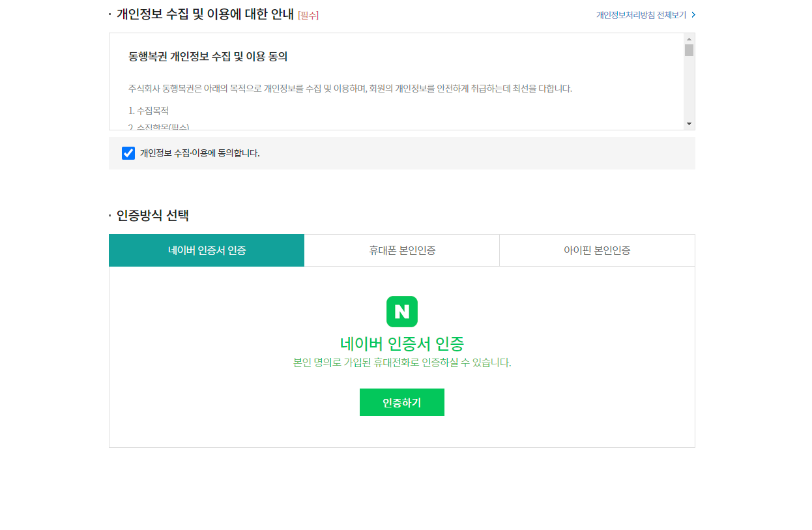The image size is (812, 530).
Task: Switch to the 휴대폰 본인인증 tab
Action: 401,250
